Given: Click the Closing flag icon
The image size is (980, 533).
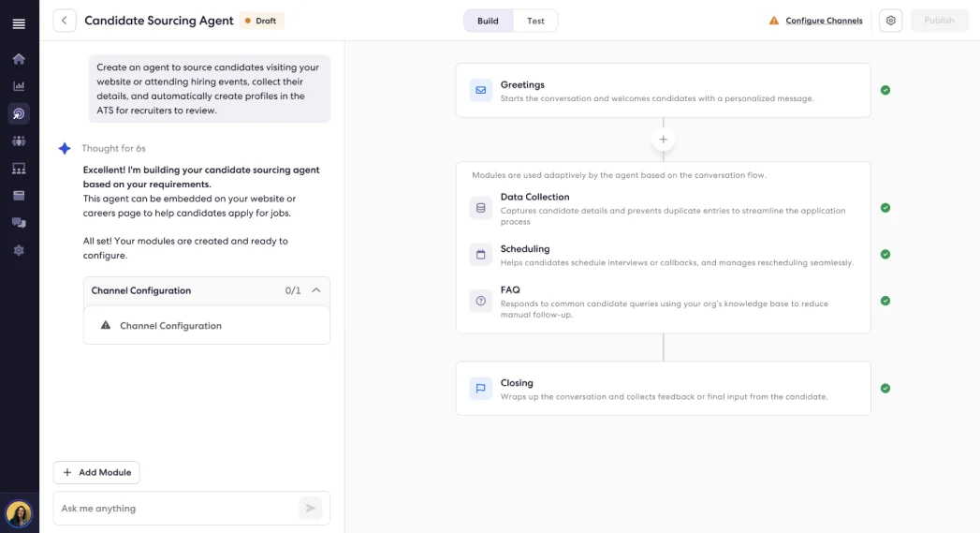Looking at the screenshot, I should tap(480, 389).
